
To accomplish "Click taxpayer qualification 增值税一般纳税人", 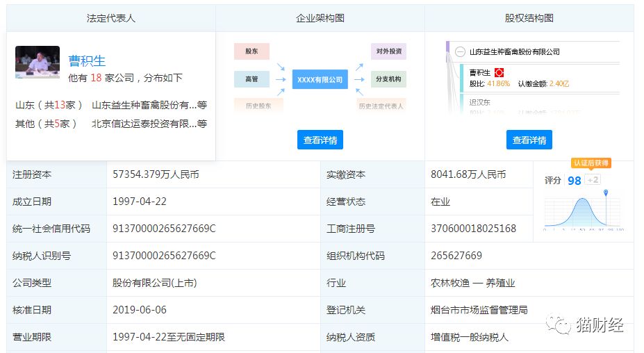I will point(470,337).
